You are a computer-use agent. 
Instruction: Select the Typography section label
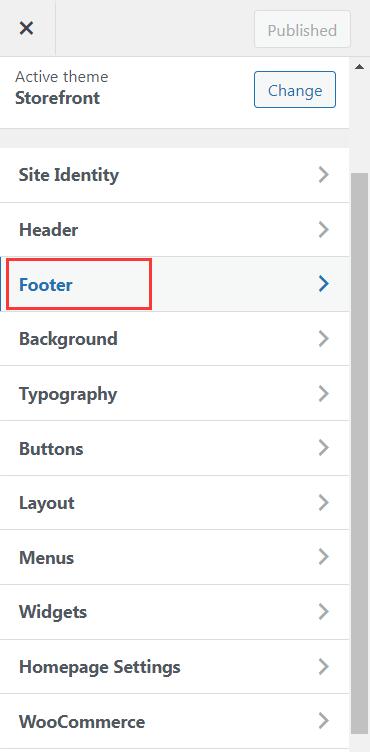68,395
